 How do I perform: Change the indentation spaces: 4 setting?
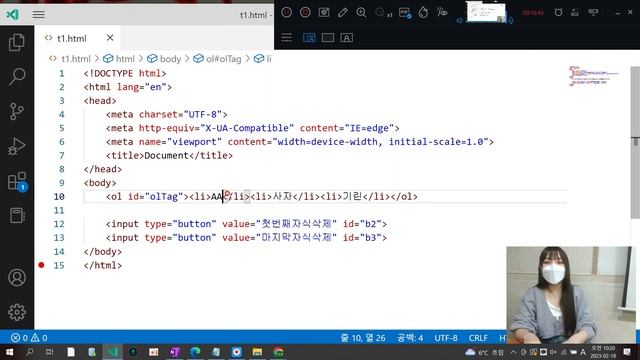(x=410, y=338)
